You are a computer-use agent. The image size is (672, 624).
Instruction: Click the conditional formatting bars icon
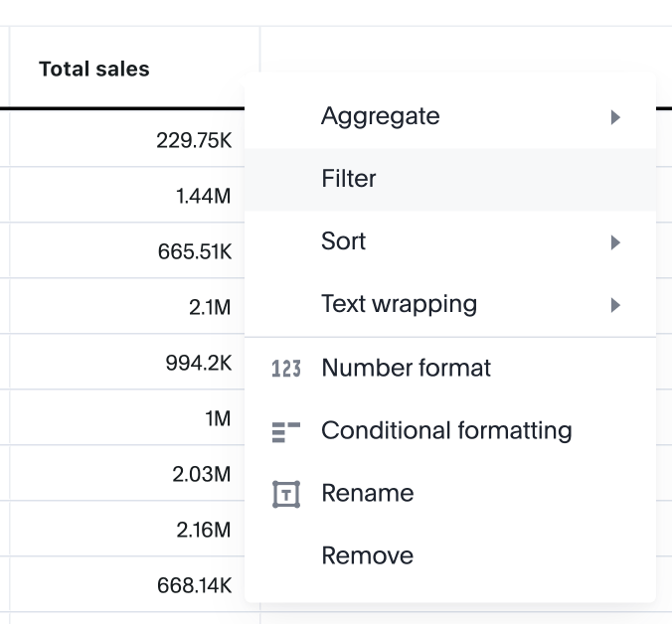pos(286,431)
